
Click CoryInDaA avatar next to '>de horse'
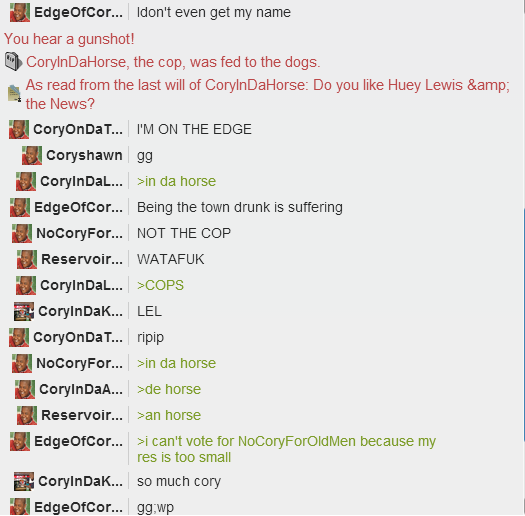click(x=25, y=389)
